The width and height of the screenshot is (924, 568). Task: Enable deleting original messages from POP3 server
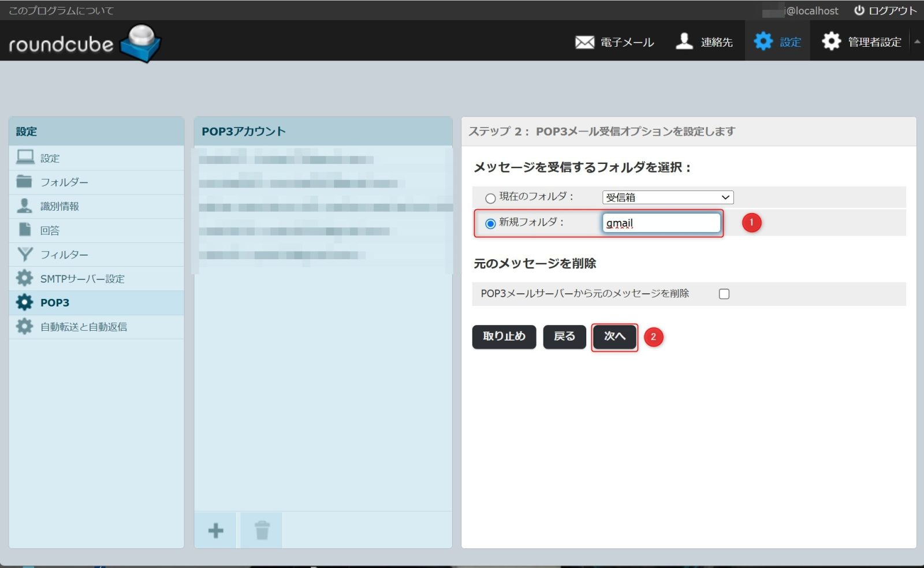(x=724, y=294)
